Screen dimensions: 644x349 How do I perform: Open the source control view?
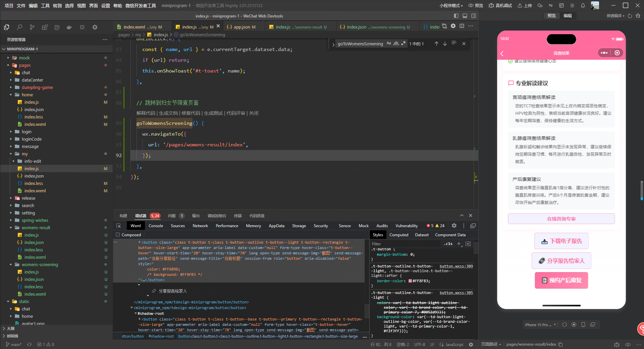32,27
